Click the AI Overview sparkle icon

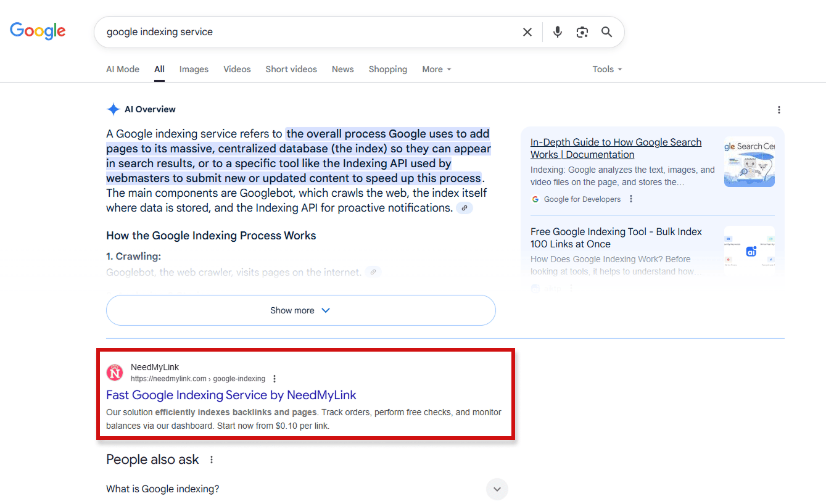114,109
